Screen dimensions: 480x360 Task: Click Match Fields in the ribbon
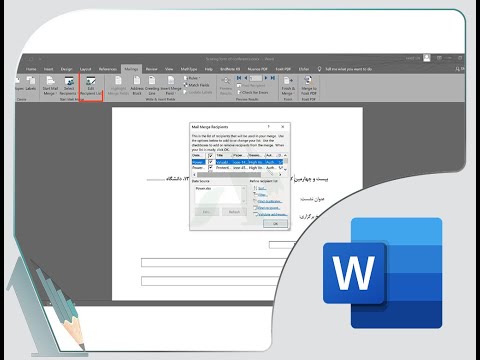coord(197,85)
